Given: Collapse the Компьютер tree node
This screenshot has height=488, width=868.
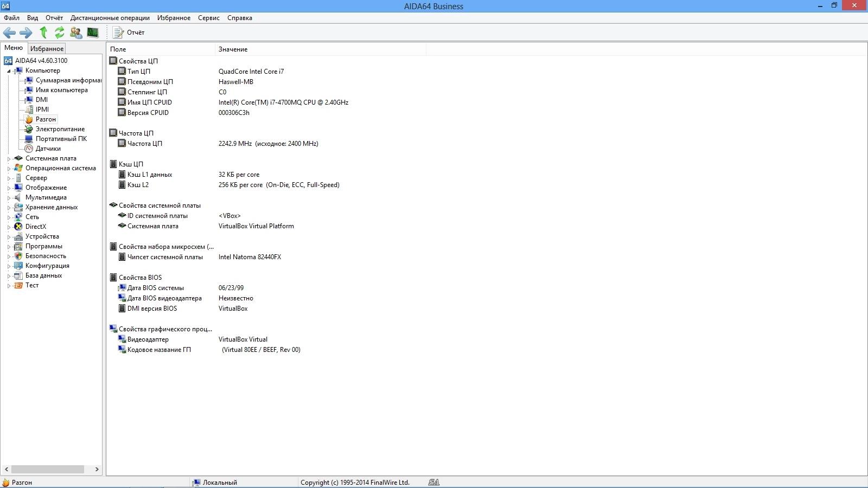Looking at the screenshot, I should [x=9, y=71].
